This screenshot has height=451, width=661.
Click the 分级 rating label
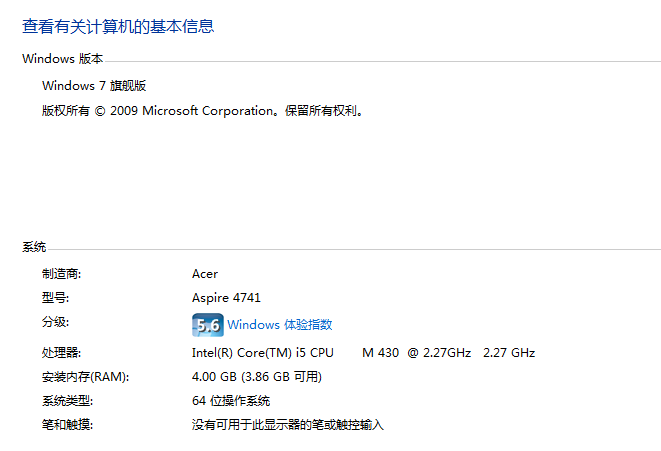coord(55,322)
